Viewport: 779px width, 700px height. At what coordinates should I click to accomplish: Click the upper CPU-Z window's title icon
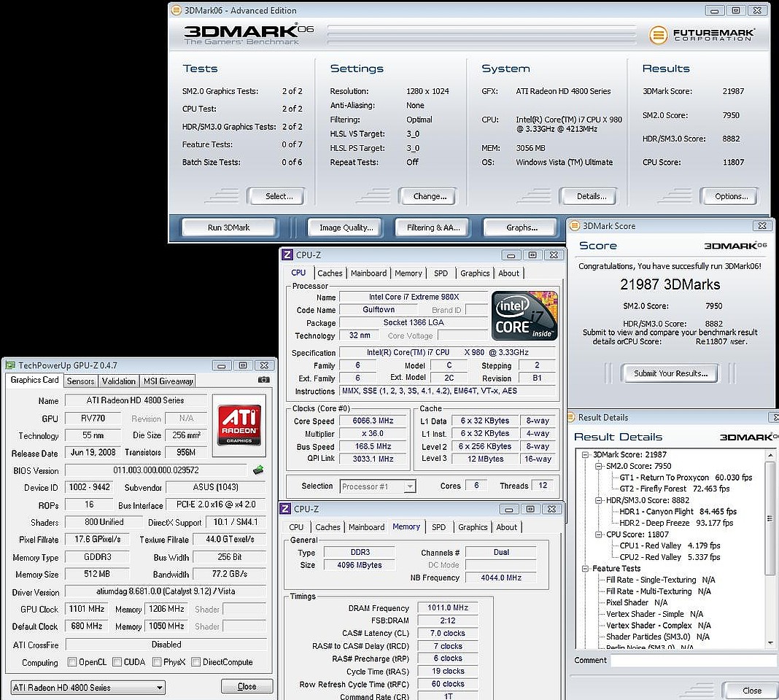click(x=287, y=255)
